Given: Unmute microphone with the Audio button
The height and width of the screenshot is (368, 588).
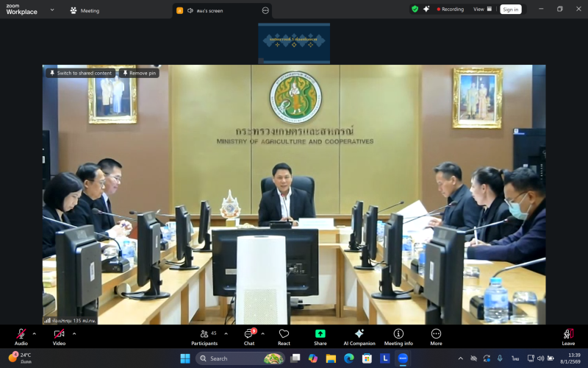Looking at the screenshot, I should (21, 337).
